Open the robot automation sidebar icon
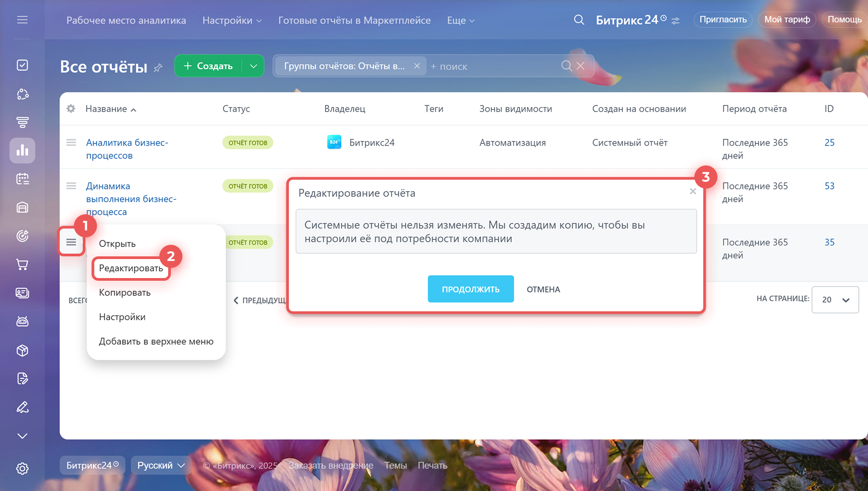Image resolution: width=868 pixels, height=491 pixels. pyautogui.click(x=22, y=321)
